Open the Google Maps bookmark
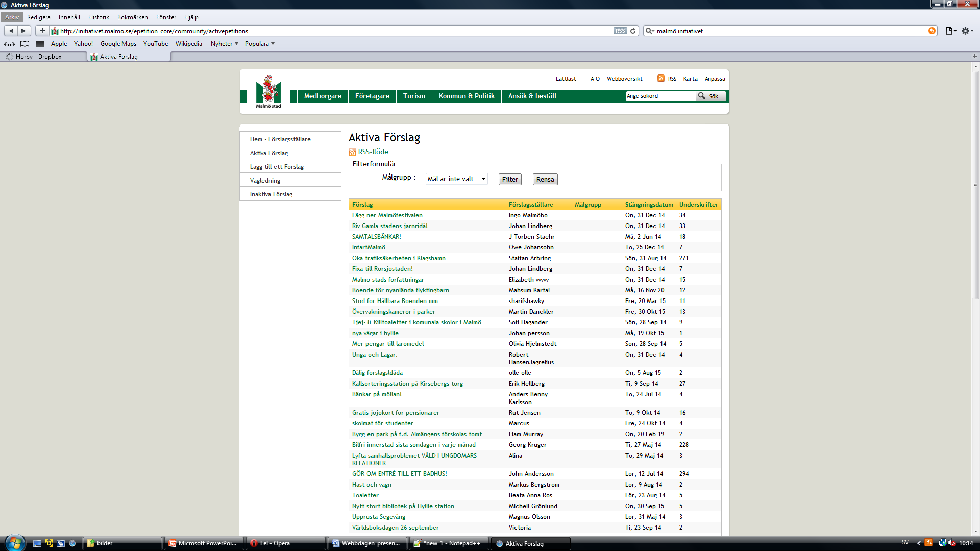 click(118, 44)
